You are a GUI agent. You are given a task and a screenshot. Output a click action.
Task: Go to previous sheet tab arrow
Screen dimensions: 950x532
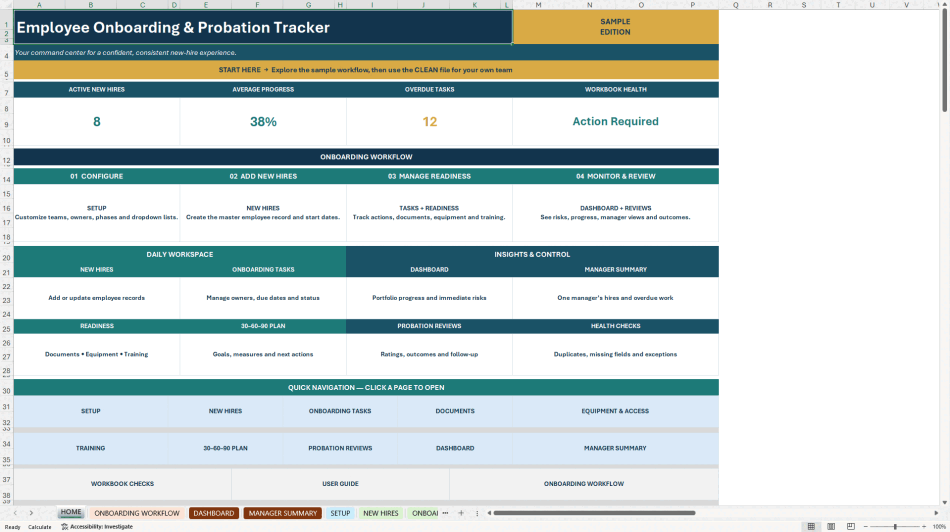(16, 513)
